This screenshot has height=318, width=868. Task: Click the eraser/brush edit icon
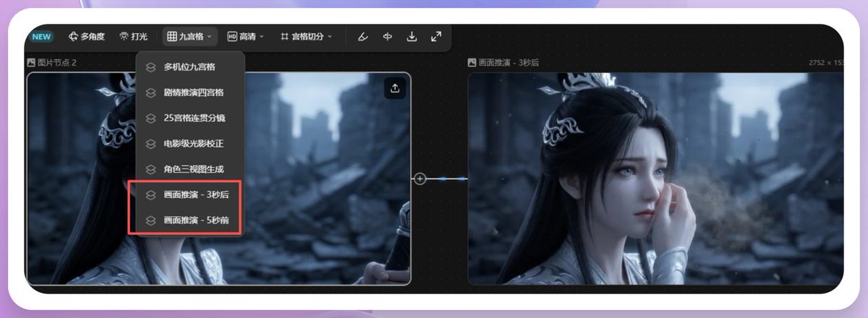(363, 36)
